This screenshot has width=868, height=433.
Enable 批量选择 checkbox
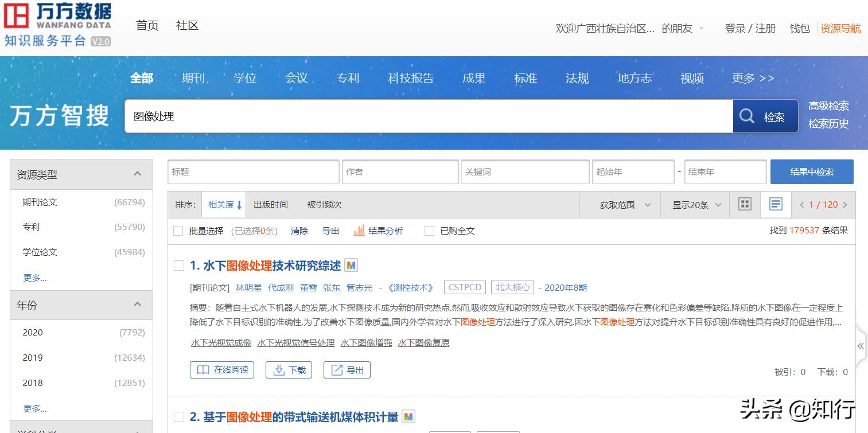point(178,231)
